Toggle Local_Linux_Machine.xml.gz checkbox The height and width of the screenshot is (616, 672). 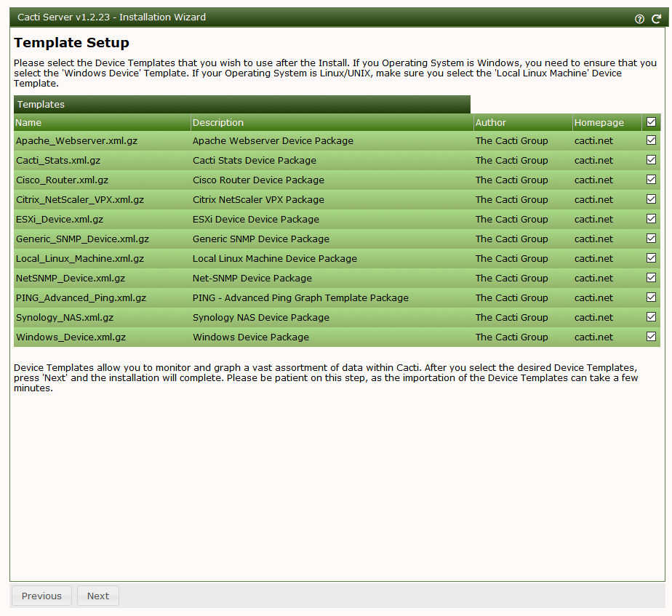(x=651, y=258)
